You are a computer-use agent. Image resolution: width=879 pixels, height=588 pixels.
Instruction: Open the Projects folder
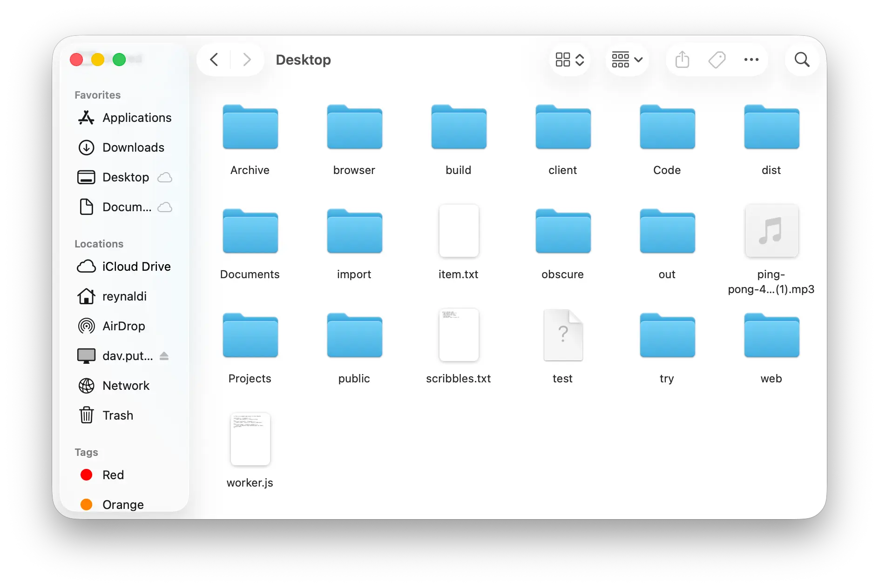(x=250, y=335)
